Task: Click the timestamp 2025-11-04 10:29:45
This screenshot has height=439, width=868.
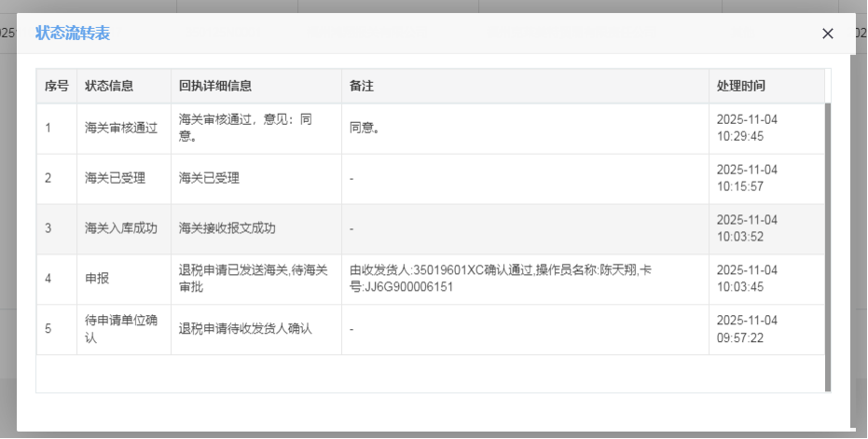Action: coord(747,129)
